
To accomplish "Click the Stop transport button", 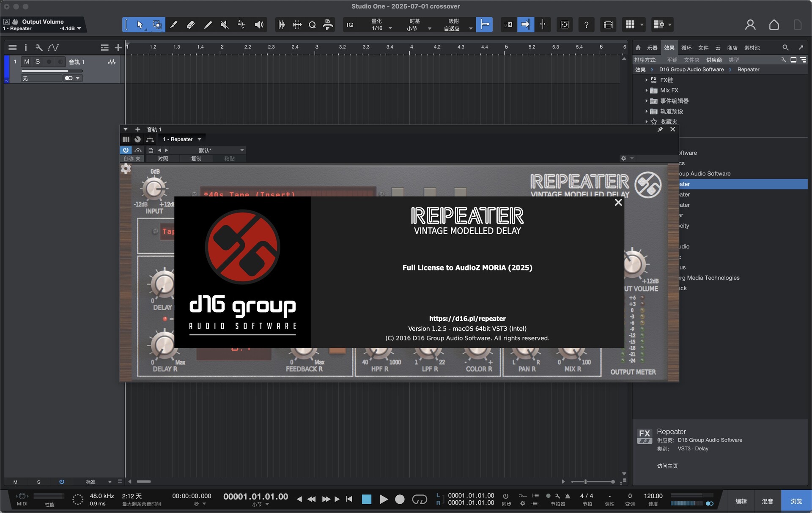I will tap(367, 499).
